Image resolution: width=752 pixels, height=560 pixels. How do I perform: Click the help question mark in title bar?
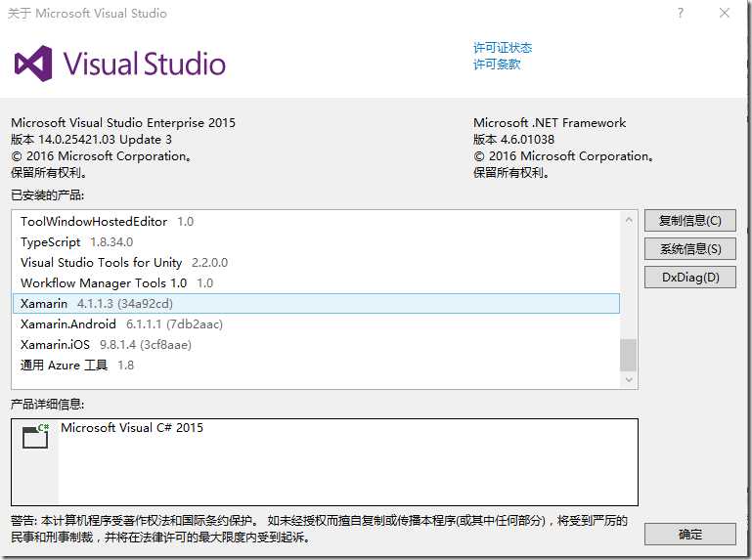tap(680, 13)
